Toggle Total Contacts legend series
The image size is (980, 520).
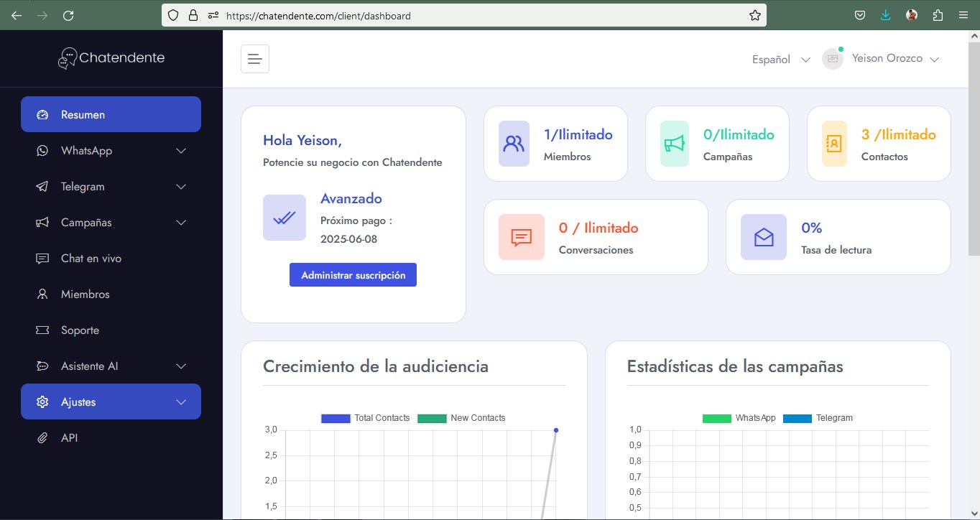(x=365, y=418)
